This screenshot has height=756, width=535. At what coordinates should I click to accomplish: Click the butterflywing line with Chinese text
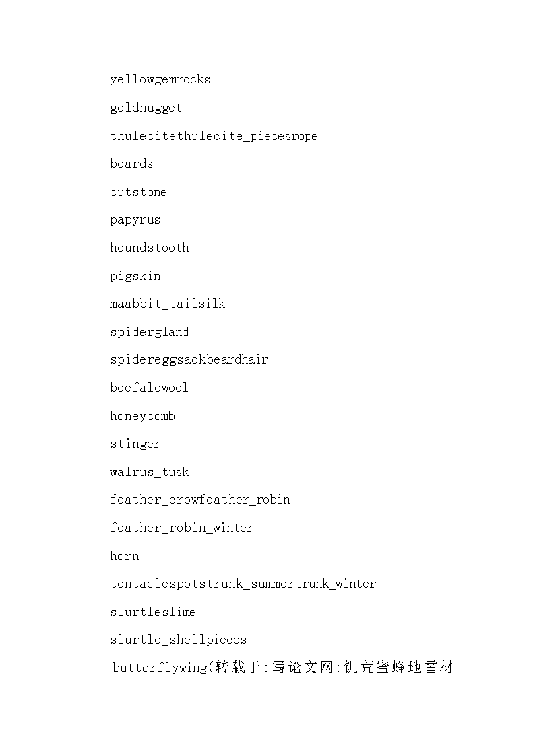pyautogui.click(x=283, y=667)
